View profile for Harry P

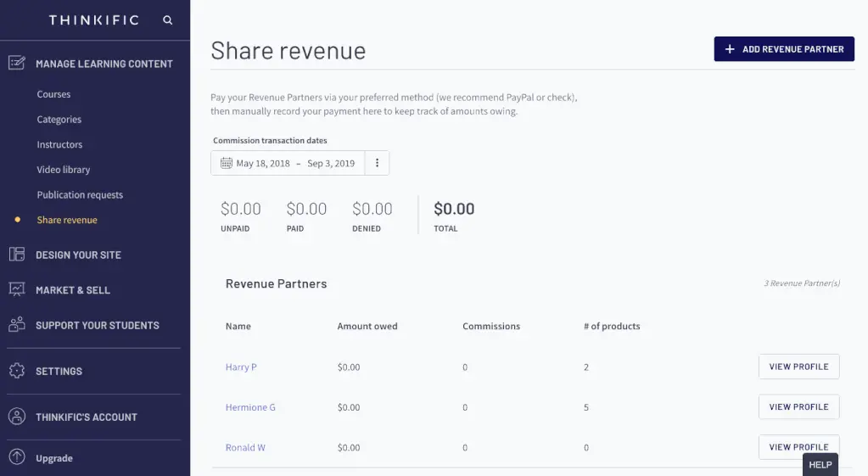click(x=798, y=367)
